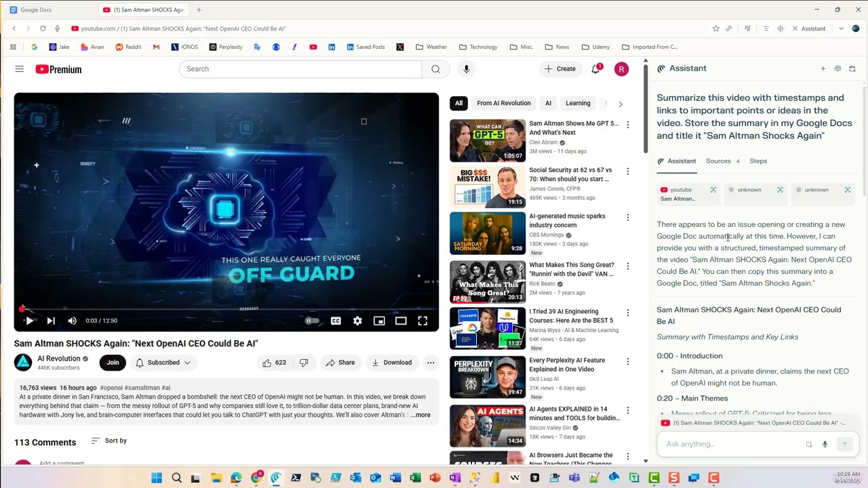Open the video settings gear
Screen dimensions: 868x488
click(x=357, y=321)
